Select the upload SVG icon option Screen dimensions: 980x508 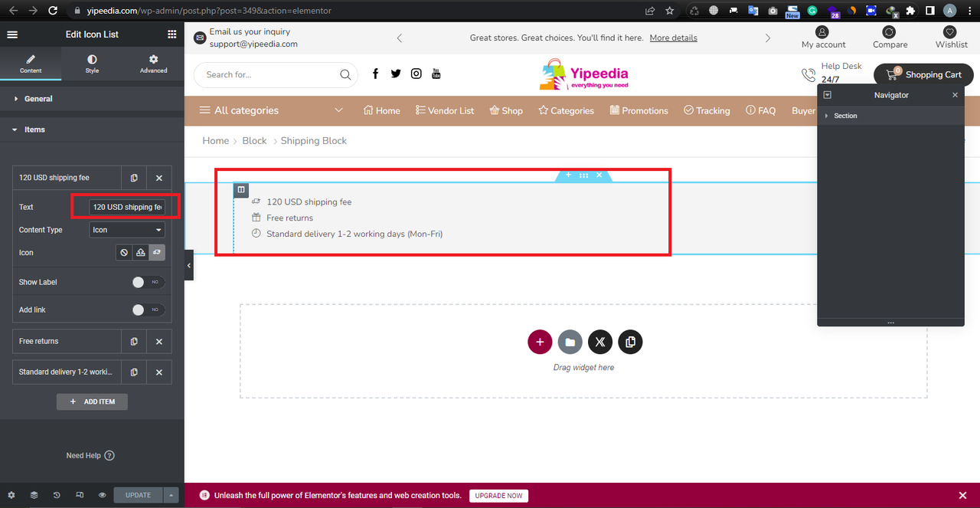tap(140, 252)
